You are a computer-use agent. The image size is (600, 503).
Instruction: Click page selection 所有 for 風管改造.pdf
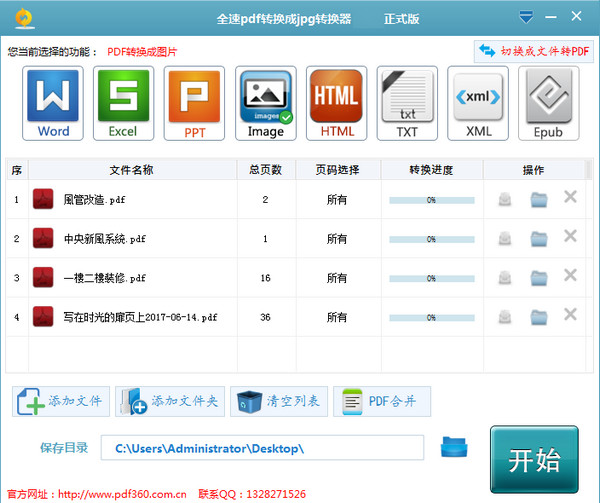pyautogui.click(x=337, y=200)
